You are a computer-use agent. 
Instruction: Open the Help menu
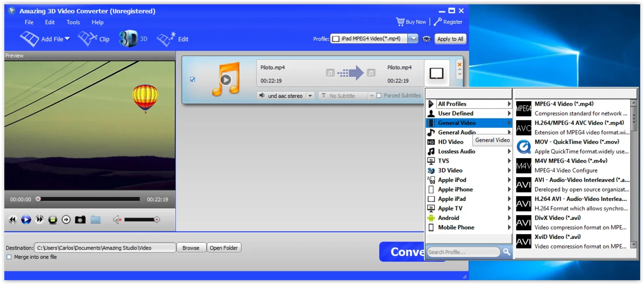pos(98,22)
